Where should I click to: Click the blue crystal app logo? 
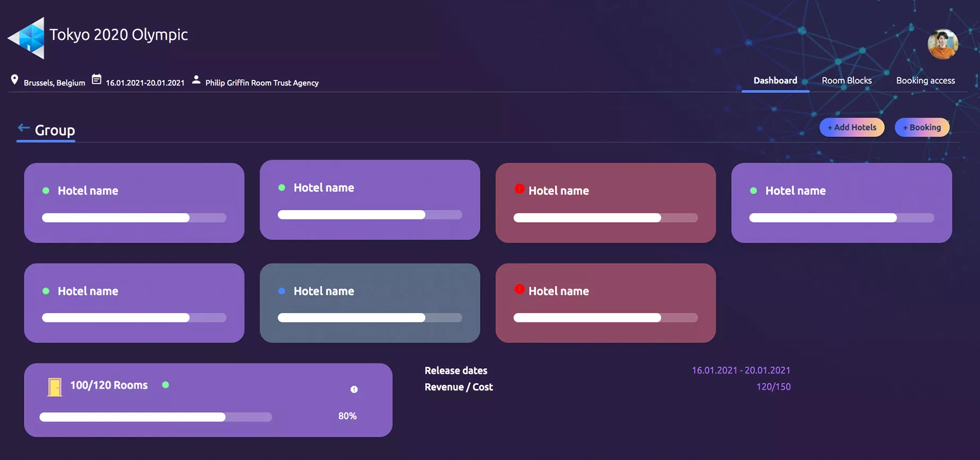27,38
